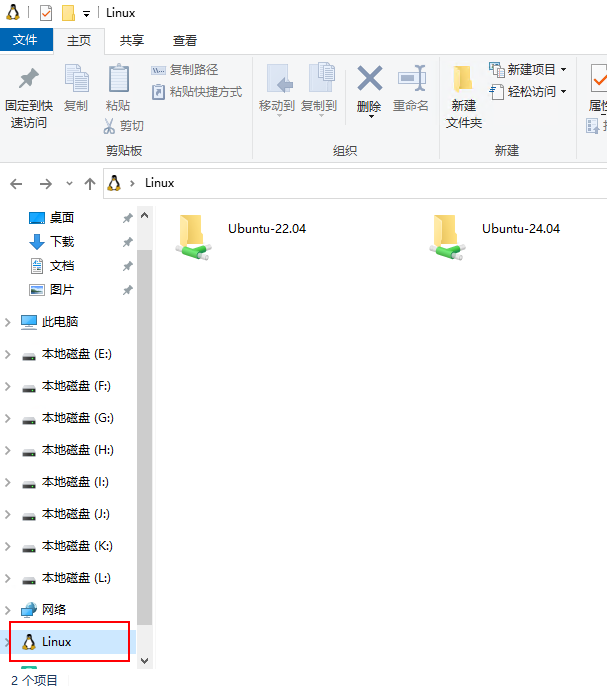Select the Linux item in sidebar
This screenshot has width=607, height=692.
click(x=70, y=642)
